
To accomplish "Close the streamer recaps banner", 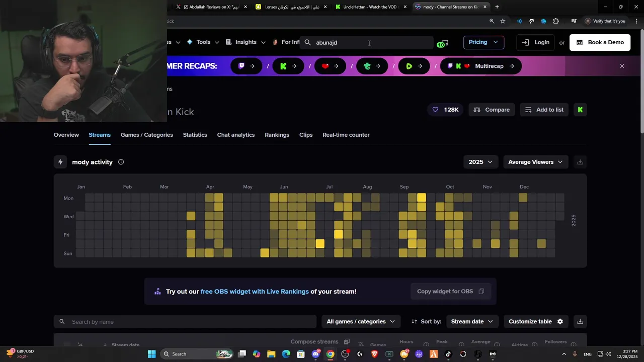I will click(622, 66).
